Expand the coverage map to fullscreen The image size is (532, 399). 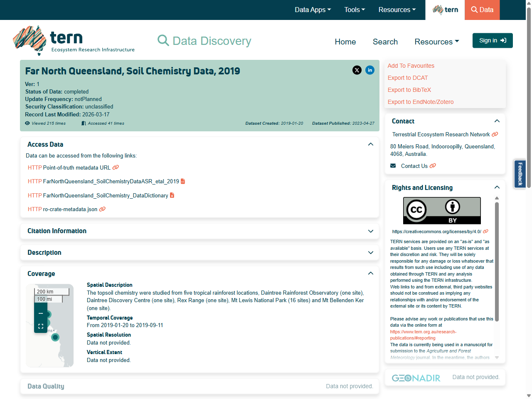click(x=40, y=326)
